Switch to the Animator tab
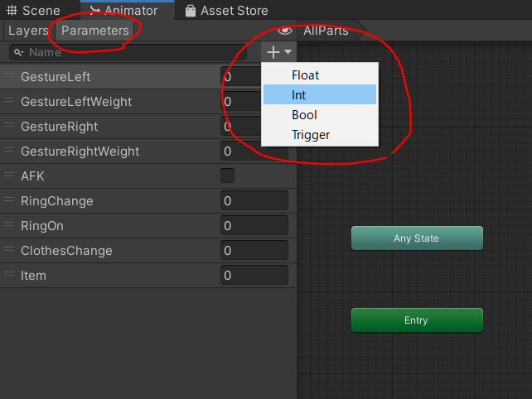The height and width of the screenshot is (399, 532). (x=128, y=11)
